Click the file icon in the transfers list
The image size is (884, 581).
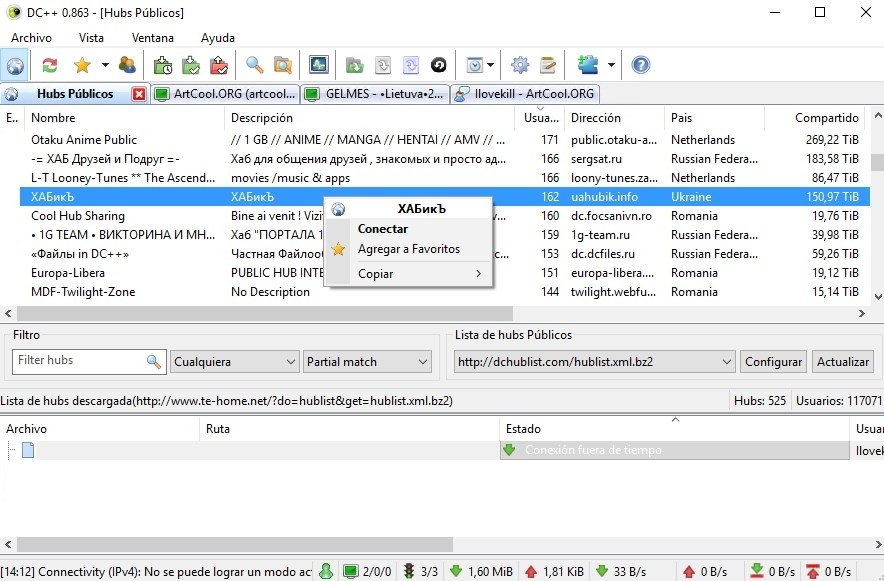[28, 450]
